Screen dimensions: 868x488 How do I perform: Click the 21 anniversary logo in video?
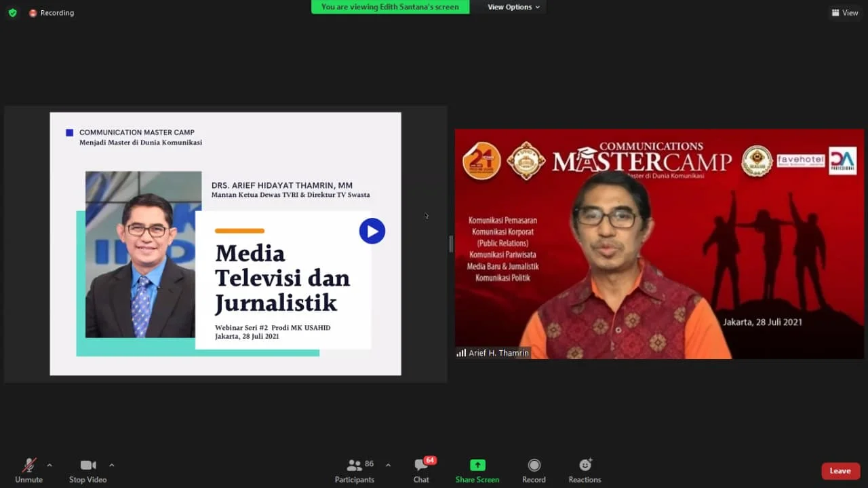(x=481, y=161)
